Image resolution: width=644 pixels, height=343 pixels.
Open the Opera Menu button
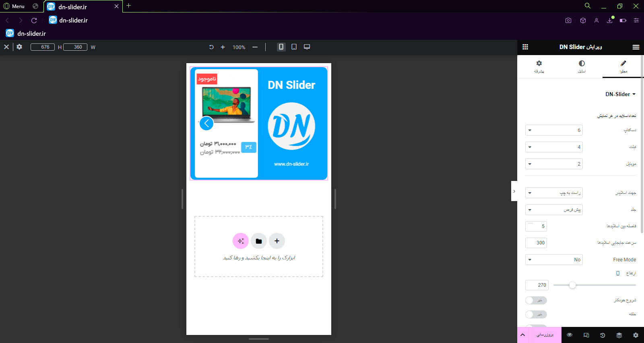pyautogui.click(x=14, y=6)
